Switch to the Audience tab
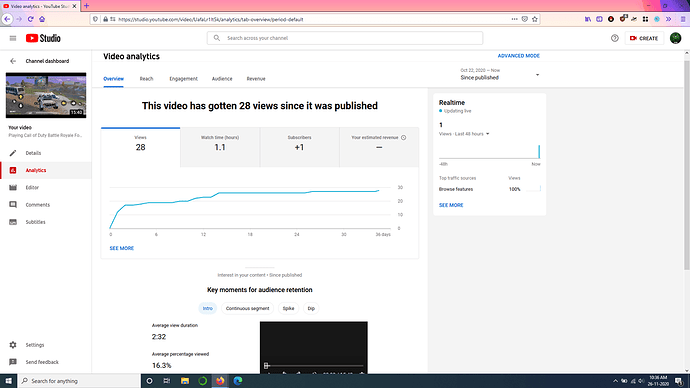 (x=222, y=79)
